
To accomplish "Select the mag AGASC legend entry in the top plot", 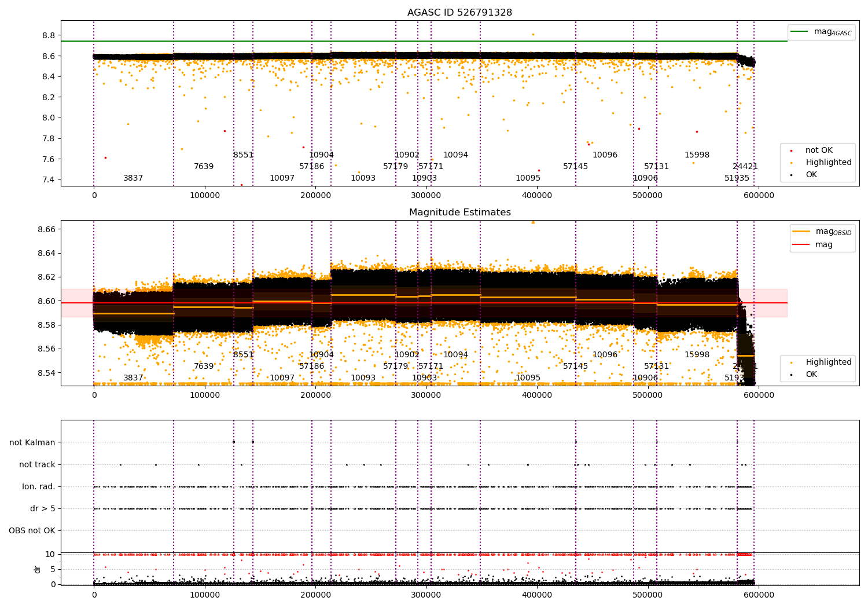I will [x=822, y=32].
